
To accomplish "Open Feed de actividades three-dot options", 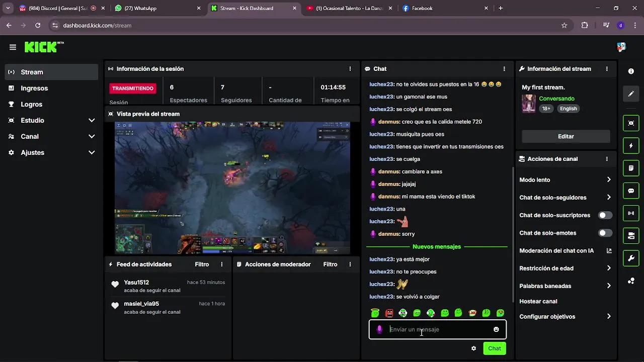I will coord(222,264).
